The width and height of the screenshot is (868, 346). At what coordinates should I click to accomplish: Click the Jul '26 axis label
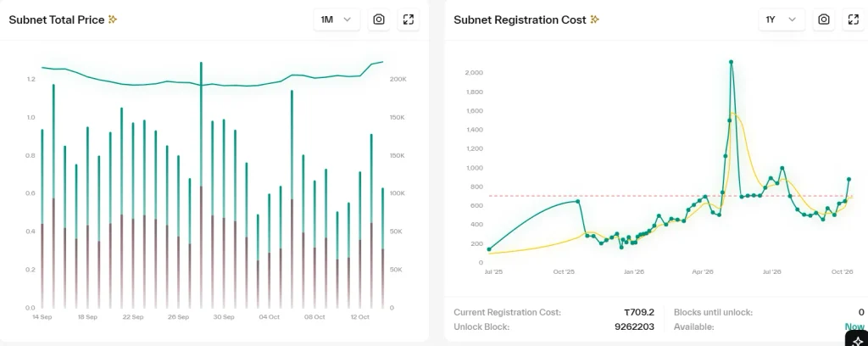point(772,272)
